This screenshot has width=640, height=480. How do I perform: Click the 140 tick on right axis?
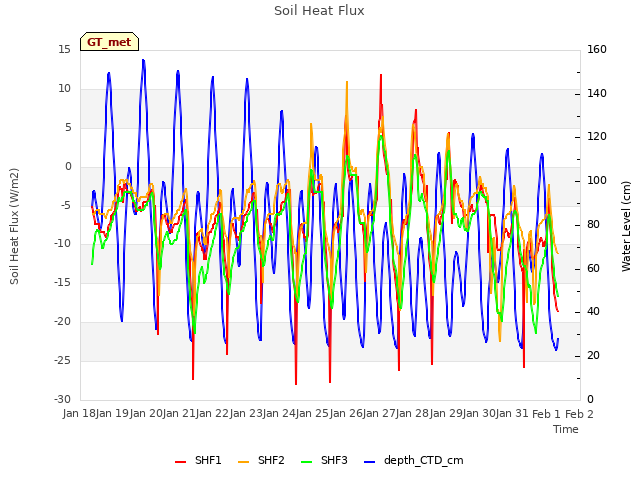click(x=597, y=93)
